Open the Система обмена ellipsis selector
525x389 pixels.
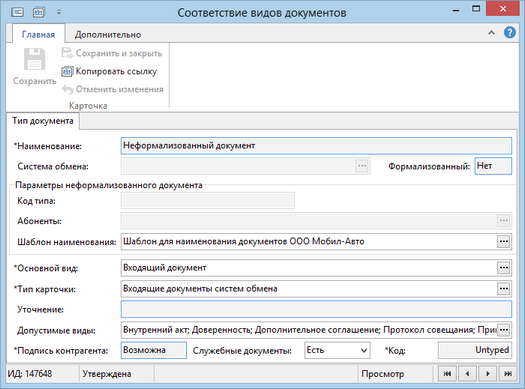coord(362,166)
